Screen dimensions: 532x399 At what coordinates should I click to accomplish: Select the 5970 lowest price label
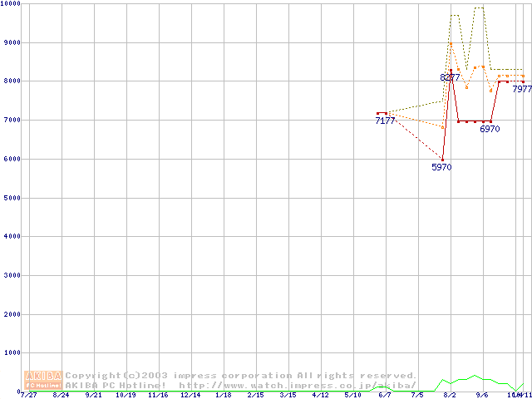tap(441, 167)
